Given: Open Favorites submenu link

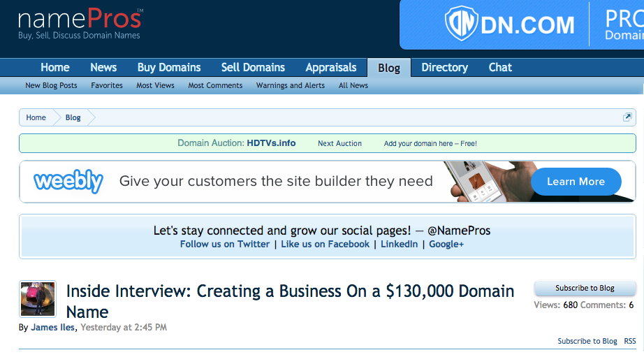Looking at the screenshot, I should point(107,85).
